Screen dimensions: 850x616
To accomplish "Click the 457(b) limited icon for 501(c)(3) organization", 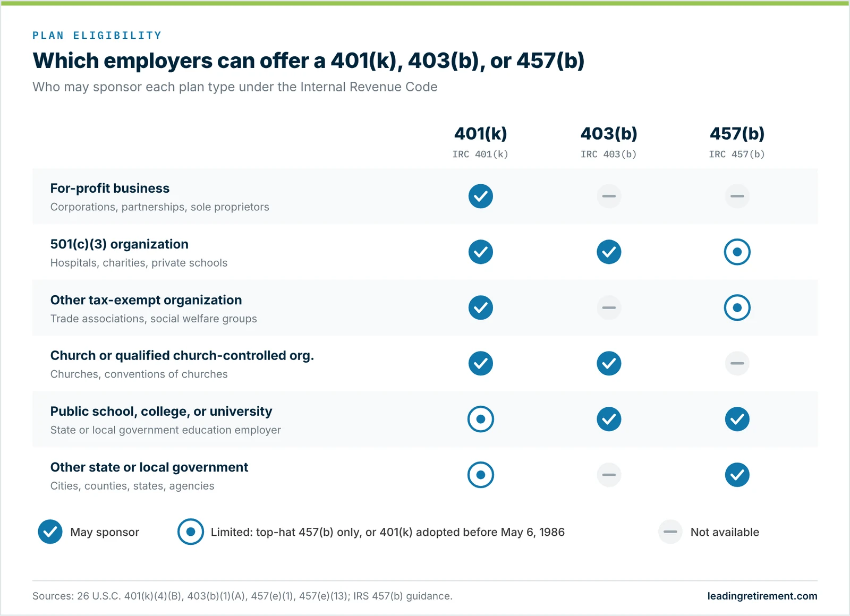I will pos(737,252).
